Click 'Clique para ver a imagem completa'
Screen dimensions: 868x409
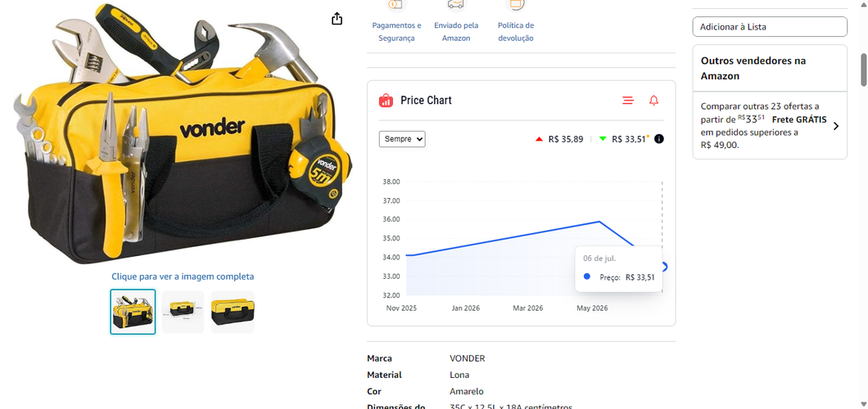click(x=183, y=276)
